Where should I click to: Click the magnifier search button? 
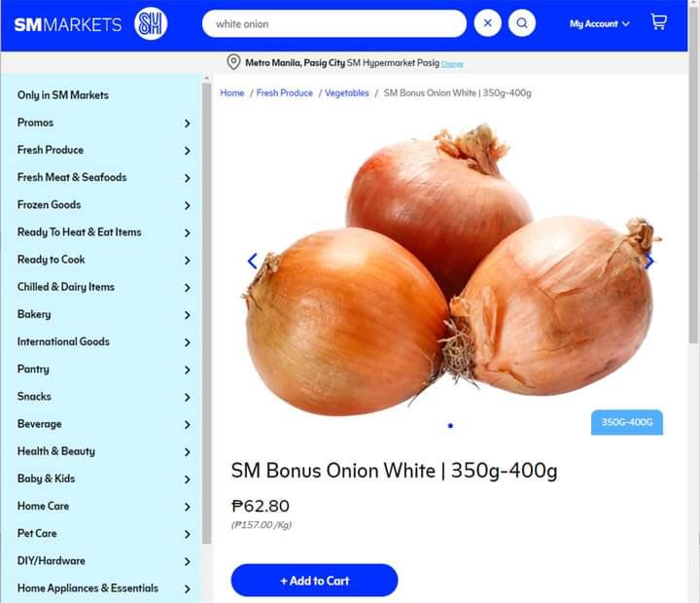(x=522, y=23)
